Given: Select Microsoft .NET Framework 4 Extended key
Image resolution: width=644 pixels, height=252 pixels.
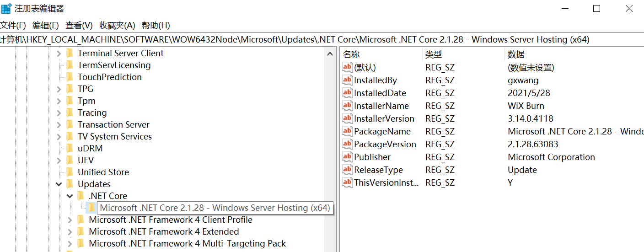Looking at the screenshot, I should [x=164, y=232].
